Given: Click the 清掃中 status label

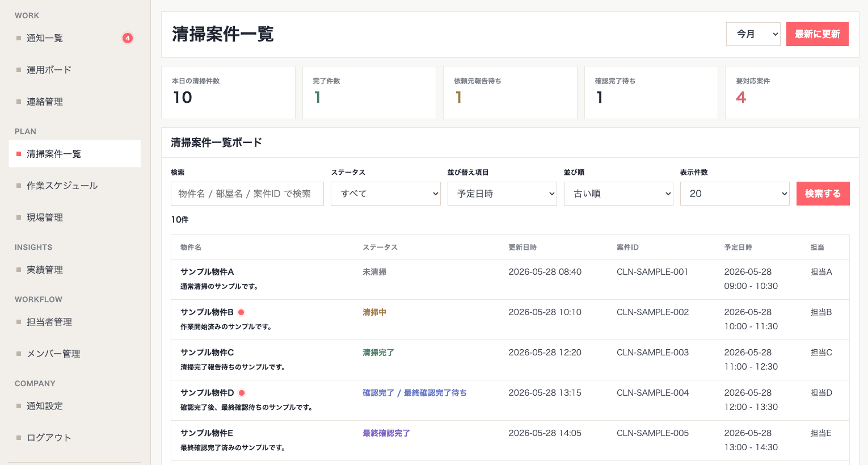Looking at the screenshot, I should tap(374, 312).
